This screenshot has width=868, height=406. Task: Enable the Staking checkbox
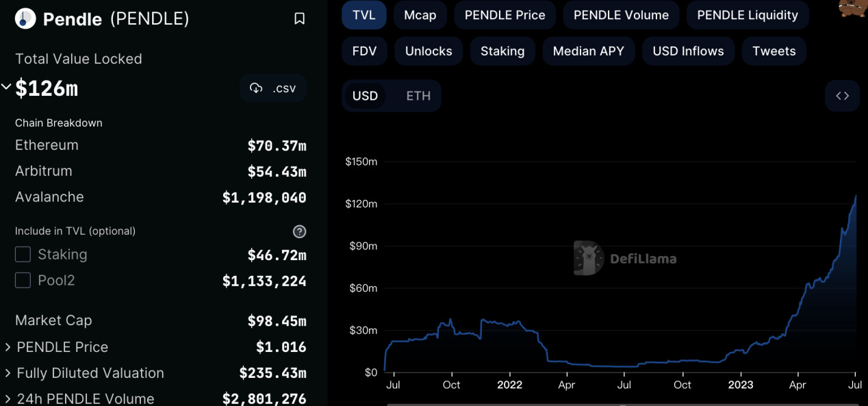[x=23, y=254]
